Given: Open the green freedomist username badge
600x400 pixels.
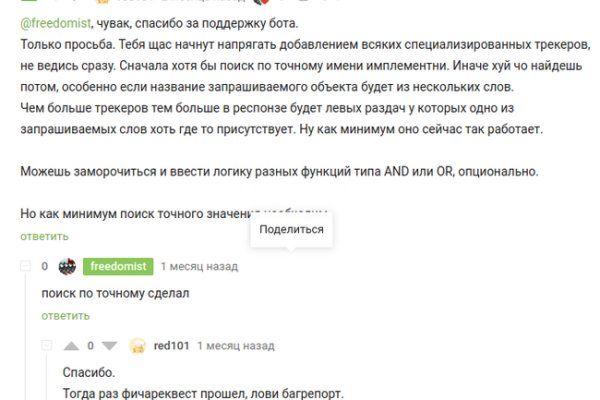Looking at the screenshot, I should (x=118, y=267).
